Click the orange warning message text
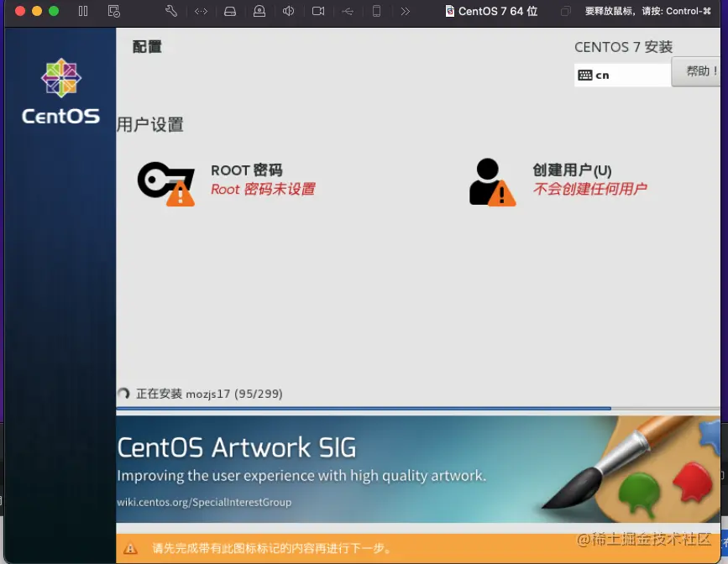 coord(271,548)
